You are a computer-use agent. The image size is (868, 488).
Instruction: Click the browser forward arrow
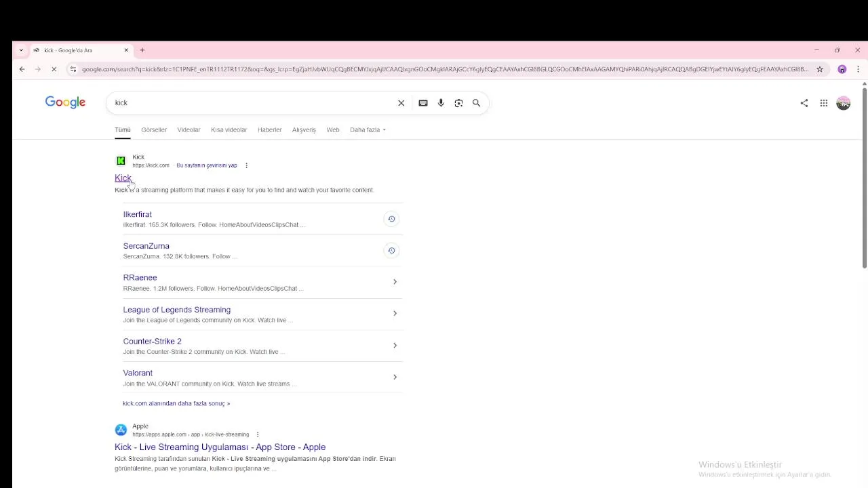[38, 69]
